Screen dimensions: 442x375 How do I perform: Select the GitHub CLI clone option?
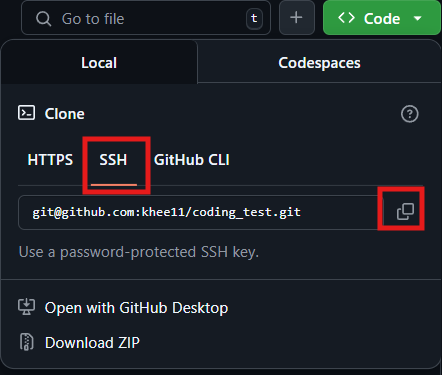(x=192, y=160)
